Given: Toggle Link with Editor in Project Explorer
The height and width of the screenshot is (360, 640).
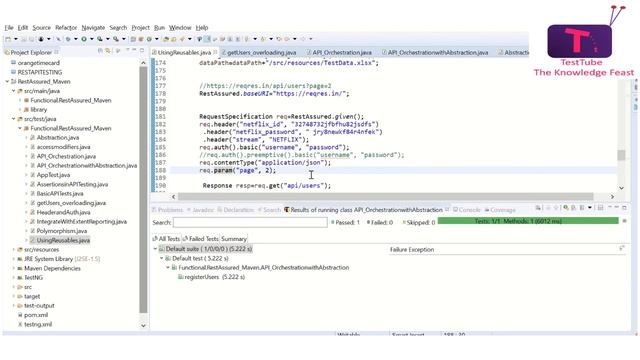Looking at the screenshot, I should tap(108, 51).
